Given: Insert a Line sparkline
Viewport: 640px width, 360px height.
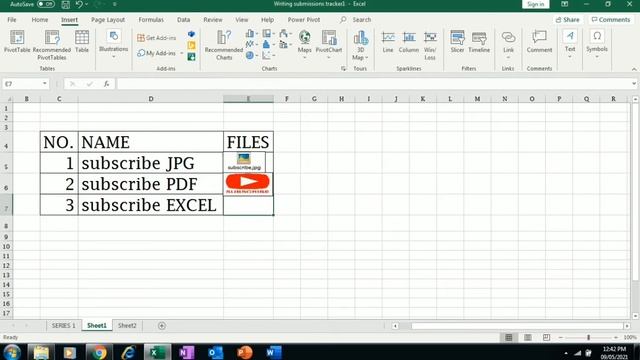Looking at the screenshot, I should (388, 41).
